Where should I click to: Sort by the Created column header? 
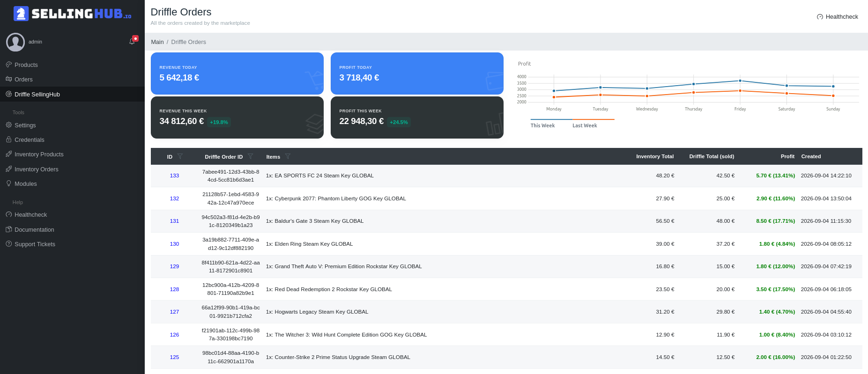coord(811,156)
